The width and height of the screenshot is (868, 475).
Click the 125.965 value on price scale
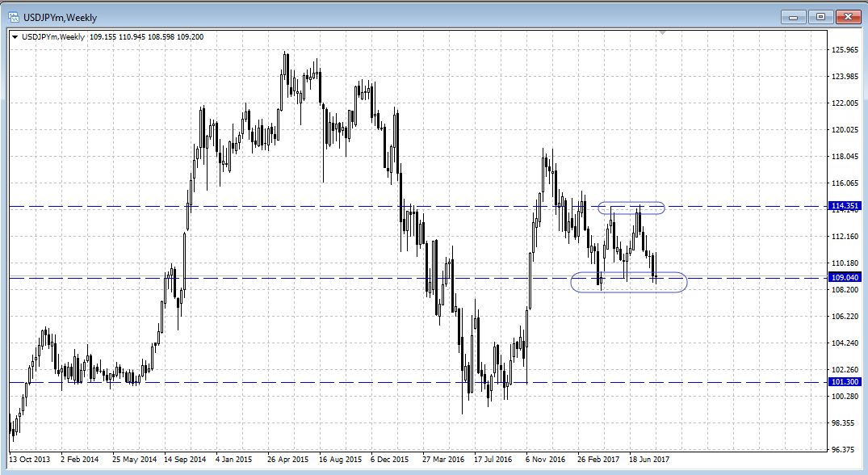point(845,50)
